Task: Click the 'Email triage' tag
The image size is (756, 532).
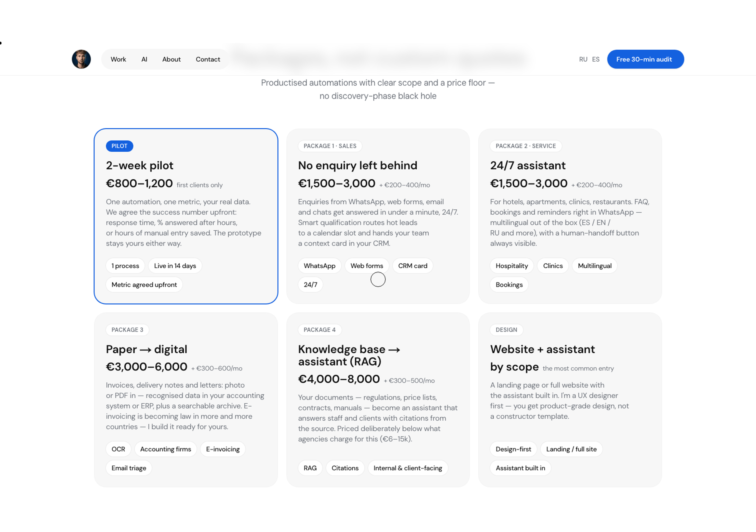Action: [129, 468]
